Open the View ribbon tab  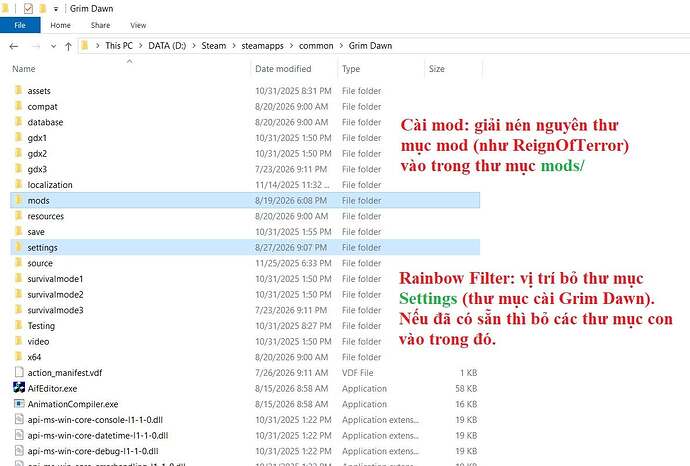tap(138, 25)
